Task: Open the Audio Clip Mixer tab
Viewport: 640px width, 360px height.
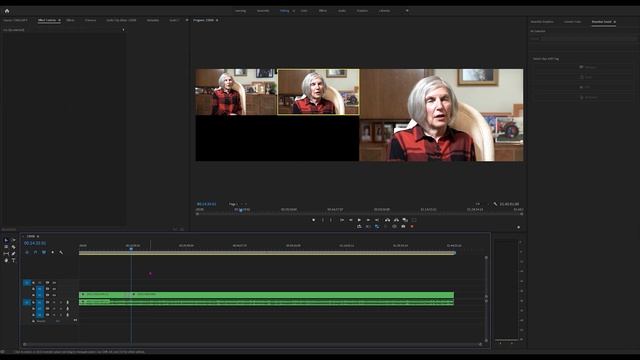Action: tap(121, 20)
